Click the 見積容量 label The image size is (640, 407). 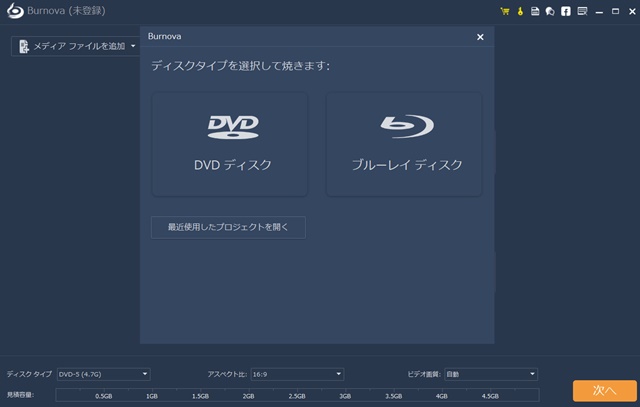click(x=20, y=395)
